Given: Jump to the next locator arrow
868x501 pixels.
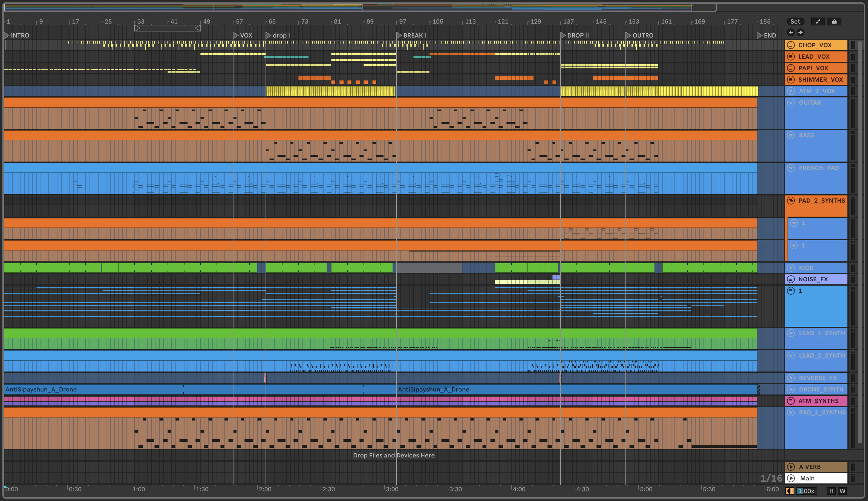Looking at the screenshot, I should [800, 32].
